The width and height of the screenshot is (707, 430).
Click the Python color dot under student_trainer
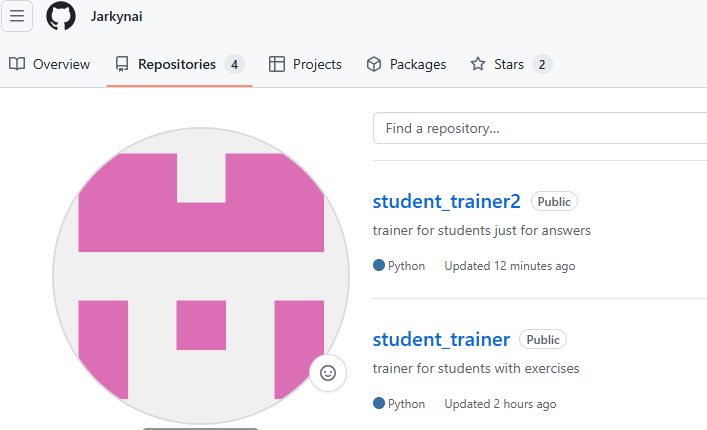(x=379, y=404)
